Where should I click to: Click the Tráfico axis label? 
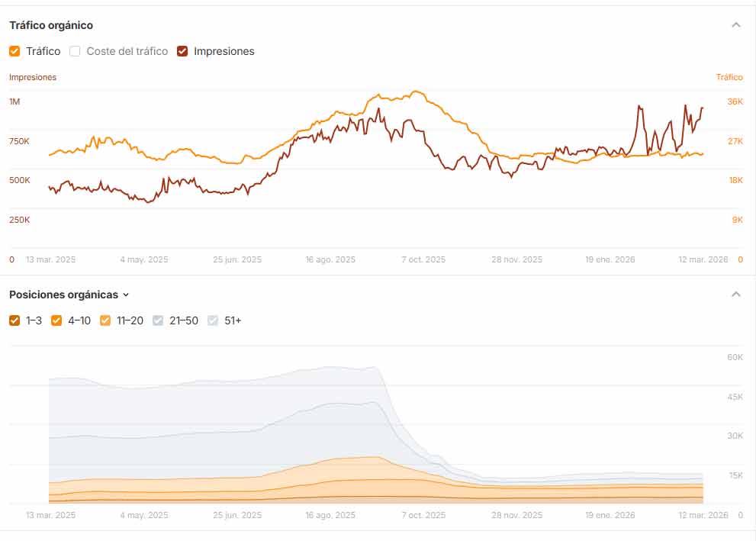click(x=729, y=77)
